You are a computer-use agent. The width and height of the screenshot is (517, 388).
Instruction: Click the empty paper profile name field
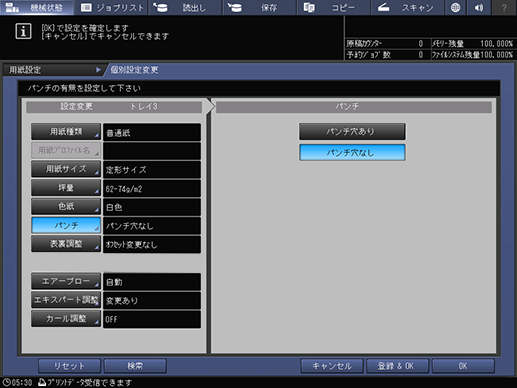(152, 151)
